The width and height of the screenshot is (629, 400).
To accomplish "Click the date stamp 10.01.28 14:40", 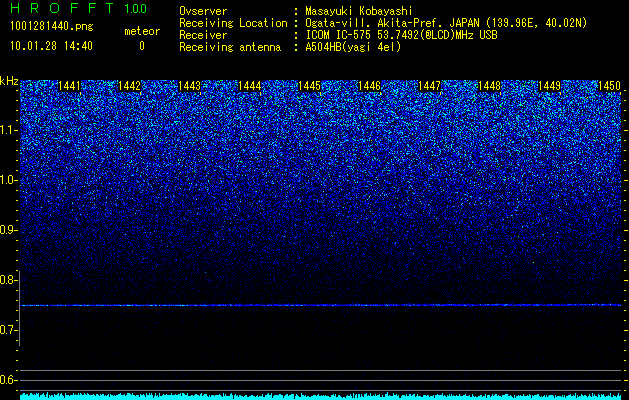I will (x=51, y=46).
